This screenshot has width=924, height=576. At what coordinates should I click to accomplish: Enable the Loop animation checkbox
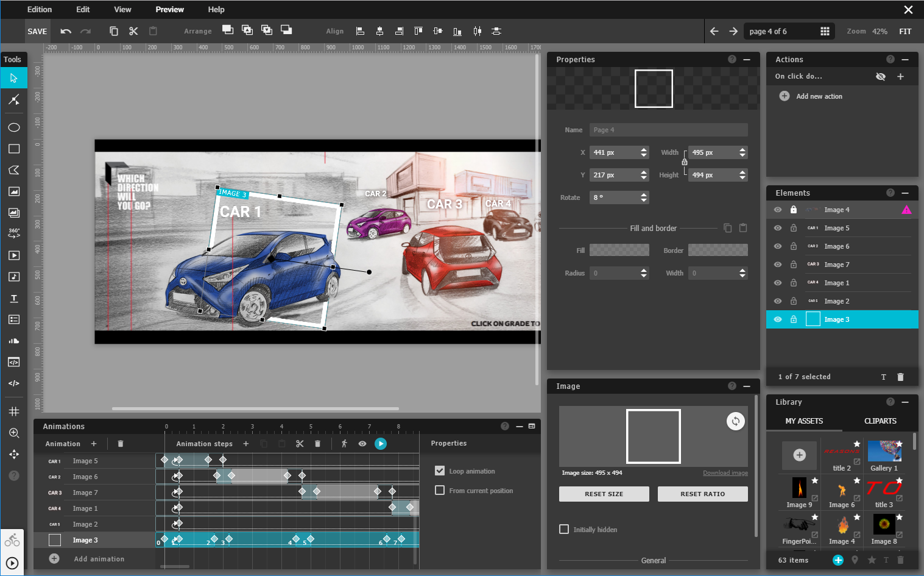pos(440,471)
